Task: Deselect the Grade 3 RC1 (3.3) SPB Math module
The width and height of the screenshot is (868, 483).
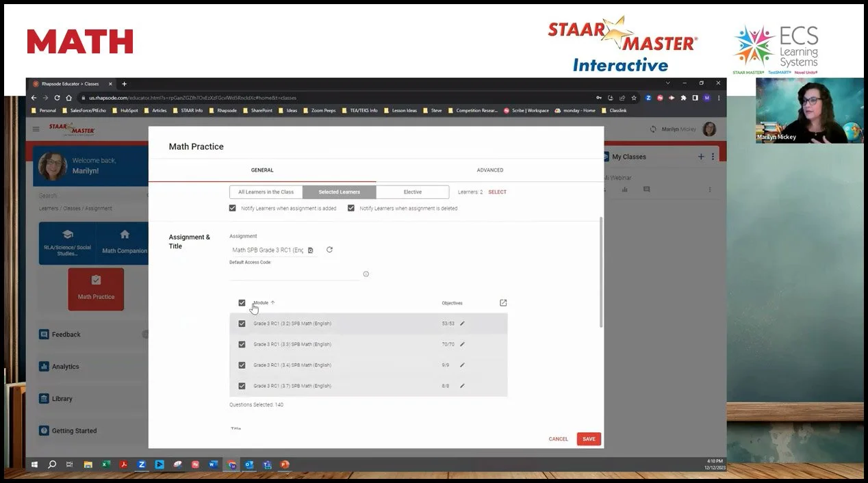Action: click(242, 344)
